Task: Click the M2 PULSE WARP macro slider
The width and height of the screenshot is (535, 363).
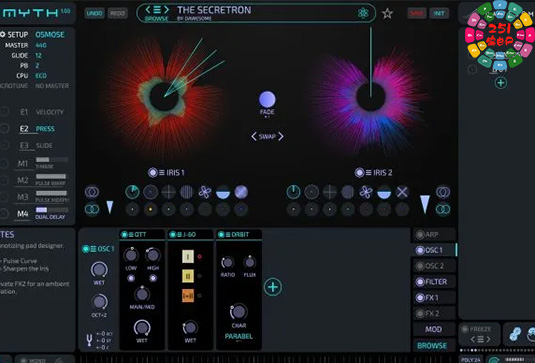Action: pyautogui.click(x=52, y=176)
